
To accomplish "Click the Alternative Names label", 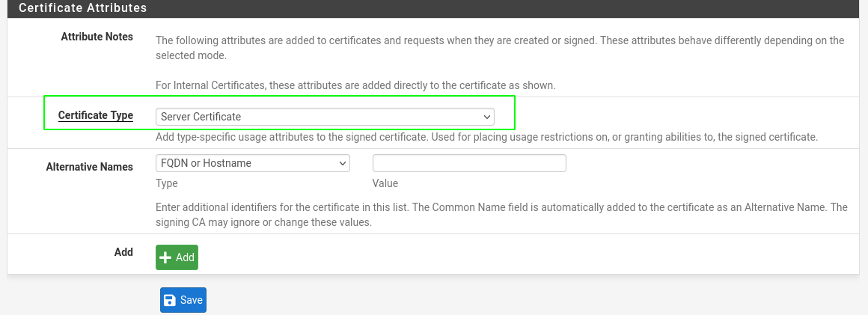I will pos(90,167).
